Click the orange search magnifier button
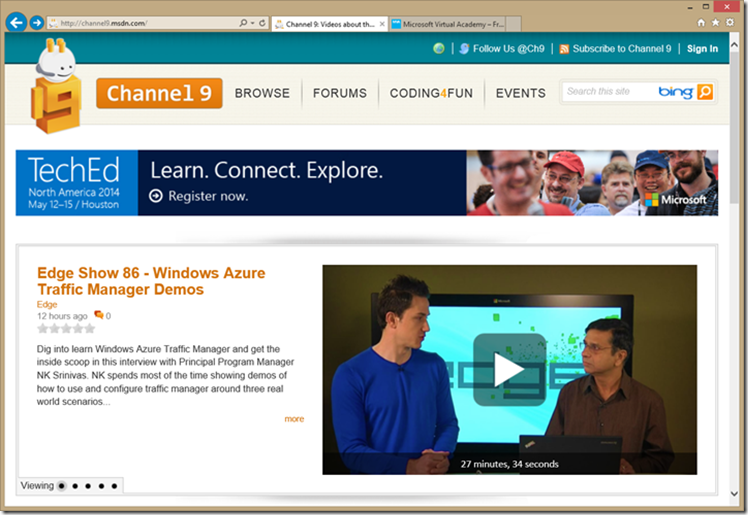This screenshot has height=515, width=748. (705, 92)
